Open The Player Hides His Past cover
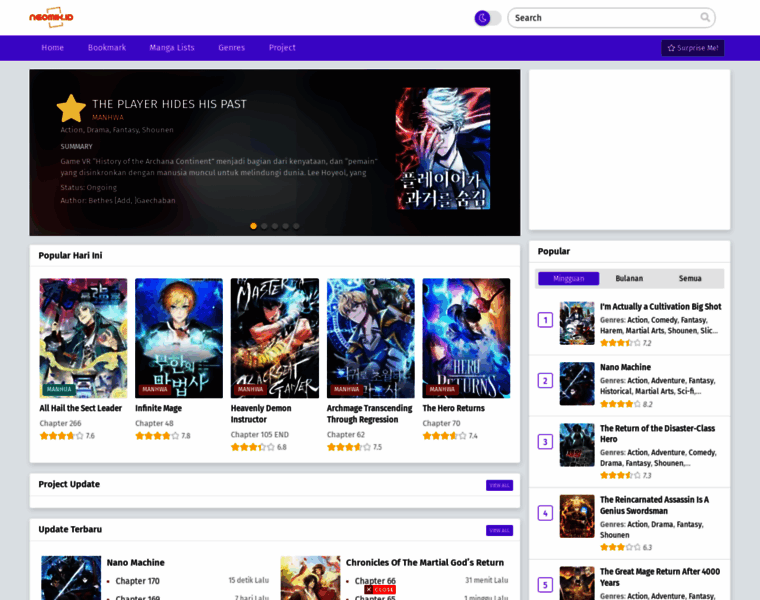760x600 pixels. coord(443,148)
